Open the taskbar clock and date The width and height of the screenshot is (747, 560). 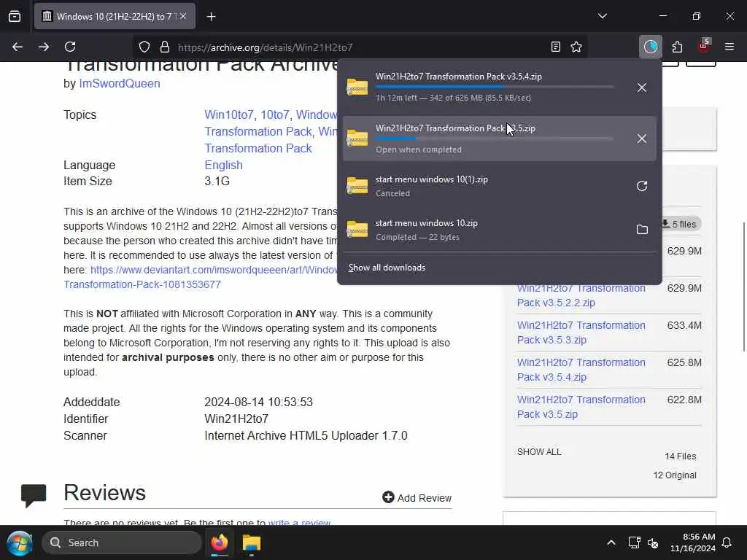(693, 542)
